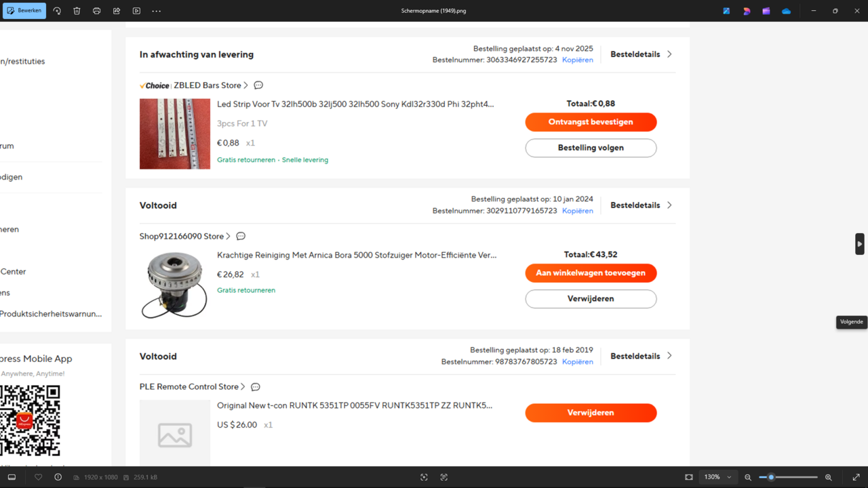
Task: Print the image via the printer icon
Action: [96, 11]
